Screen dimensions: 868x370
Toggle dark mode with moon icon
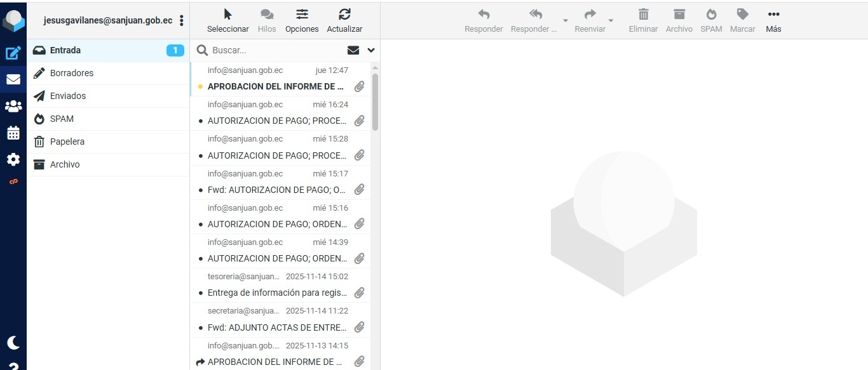[x=13, y=343]
